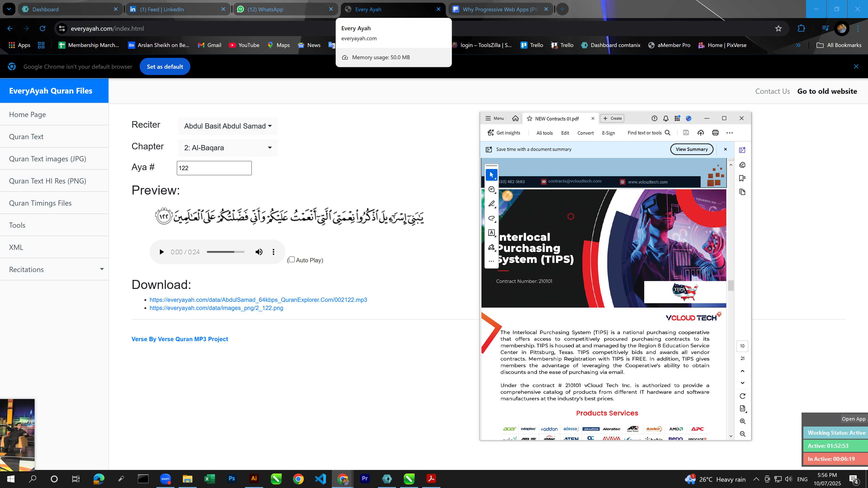
Task: Open the bookmarks panel in the Acrobat right rail
Action: [x=742, y=178]
